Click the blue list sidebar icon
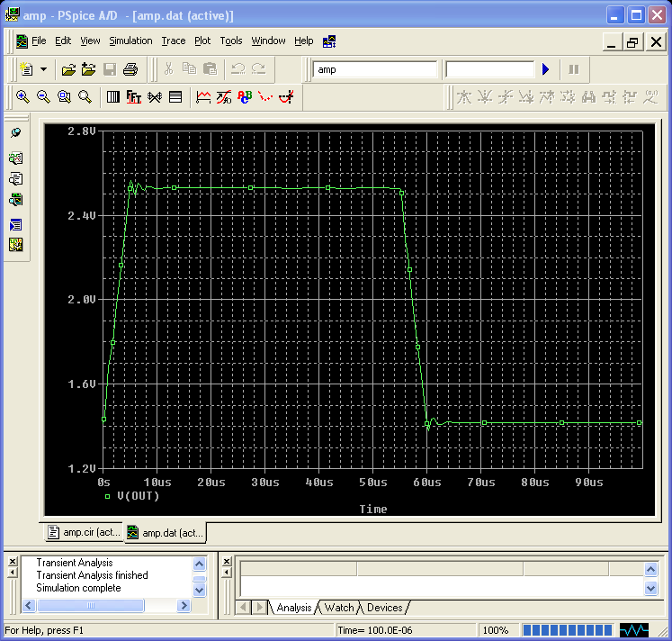672x641 pixels. 16,225
